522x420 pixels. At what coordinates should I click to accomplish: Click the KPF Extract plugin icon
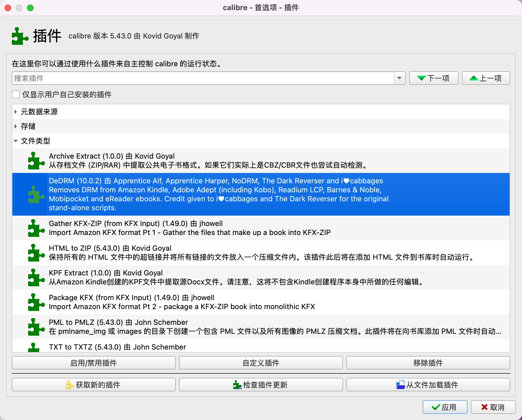coord(36,277)
